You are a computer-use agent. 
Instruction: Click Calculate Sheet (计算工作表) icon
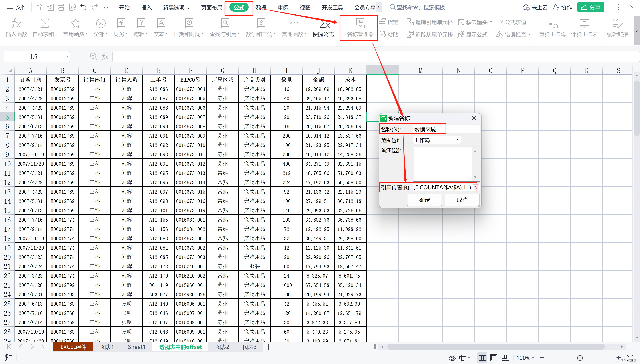(584, 28)
